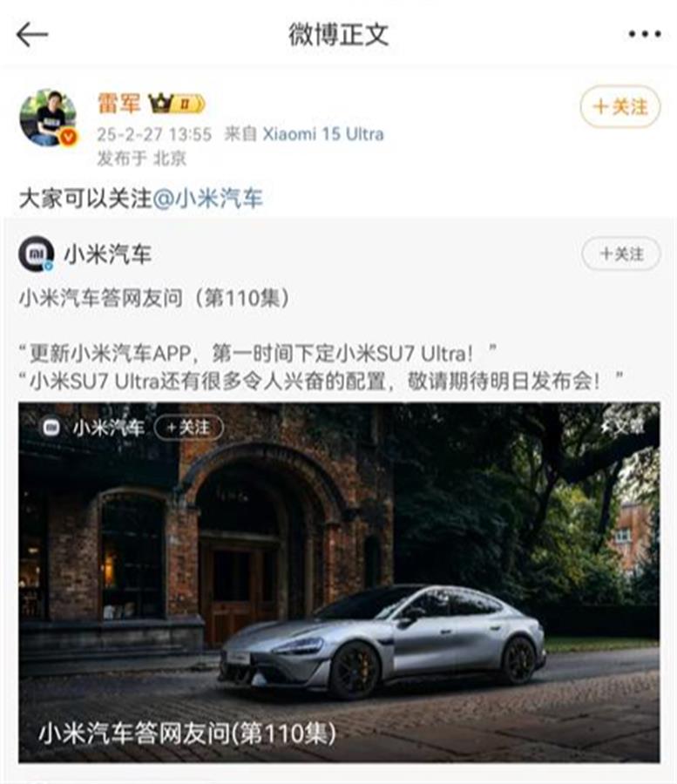Tap the small 小米汽车 logo on the video overlay
Screen dimensions: 677x784
tap(51, 428)
